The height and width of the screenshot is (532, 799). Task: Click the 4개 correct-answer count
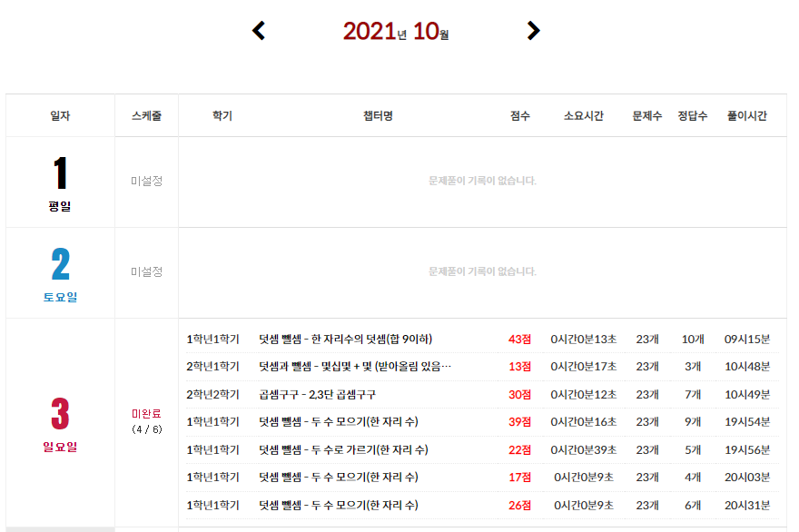pyautogui.click(x=693, y=478)
